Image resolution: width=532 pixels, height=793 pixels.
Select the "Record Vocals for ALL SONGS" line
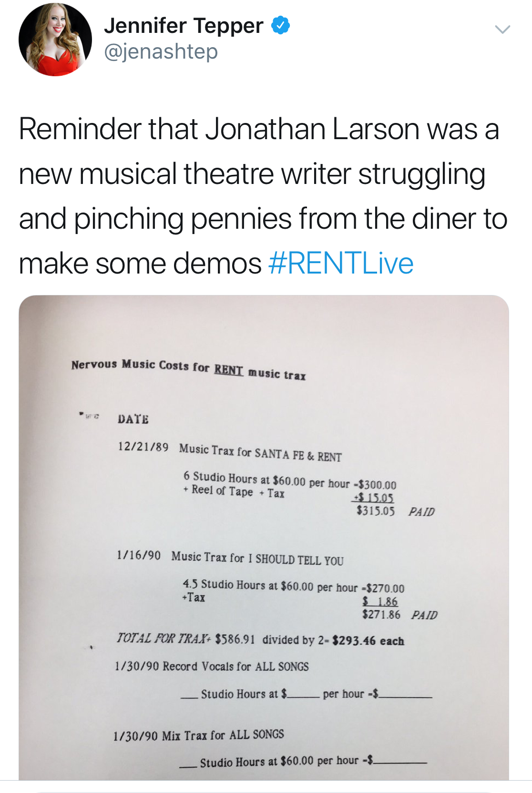235,666
